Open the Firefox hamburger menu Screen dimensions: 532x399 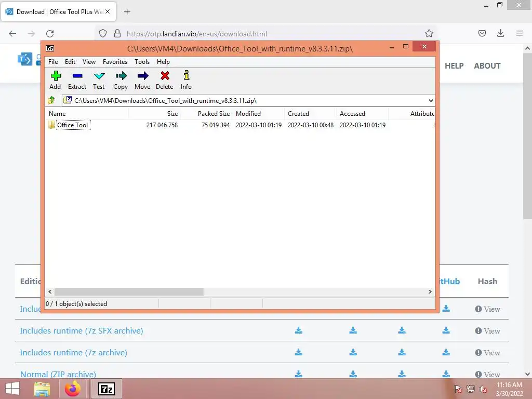[x=520, y=33]
